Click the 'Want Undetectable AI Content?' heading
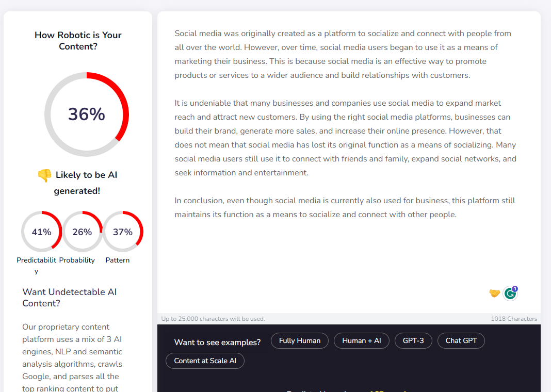The height and width of the screenshot is (392, 551). click(70, 298)
